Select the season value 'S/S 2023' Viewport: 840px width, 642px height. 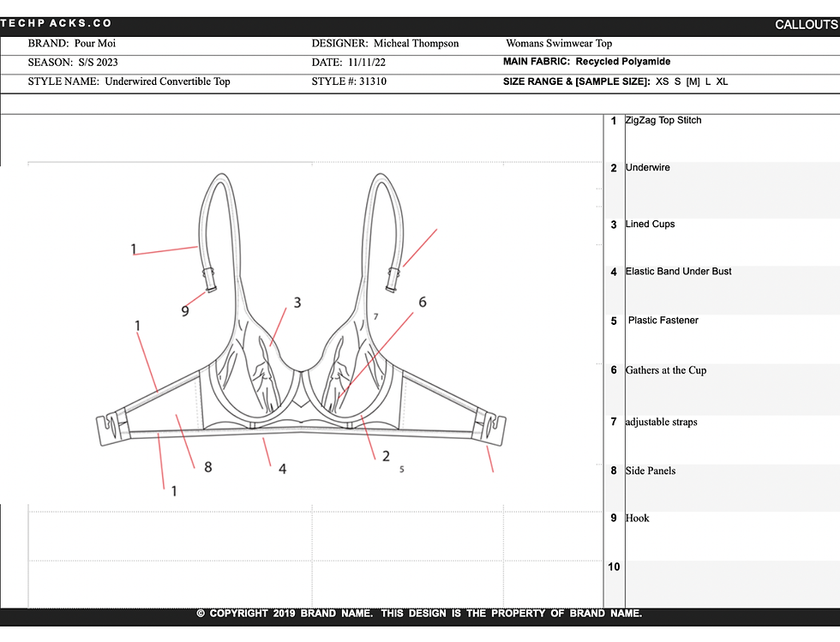[x=98, y=63]
